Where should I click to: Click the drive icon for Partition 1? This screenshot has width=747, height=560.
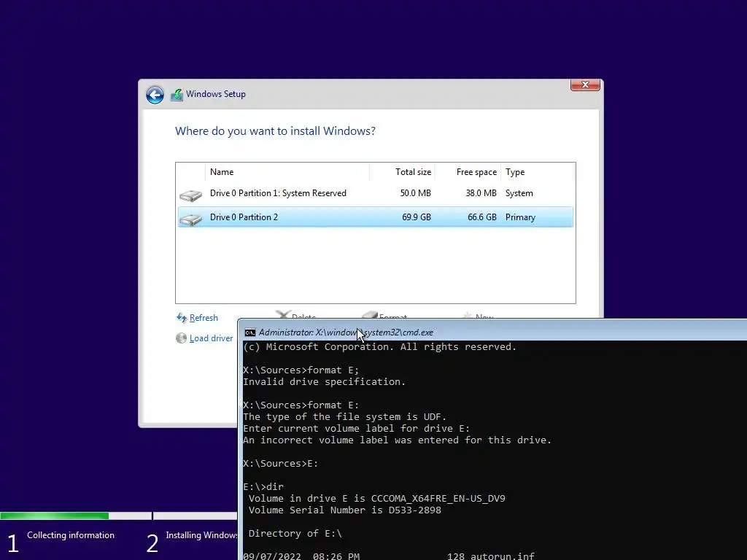[190, 195]
